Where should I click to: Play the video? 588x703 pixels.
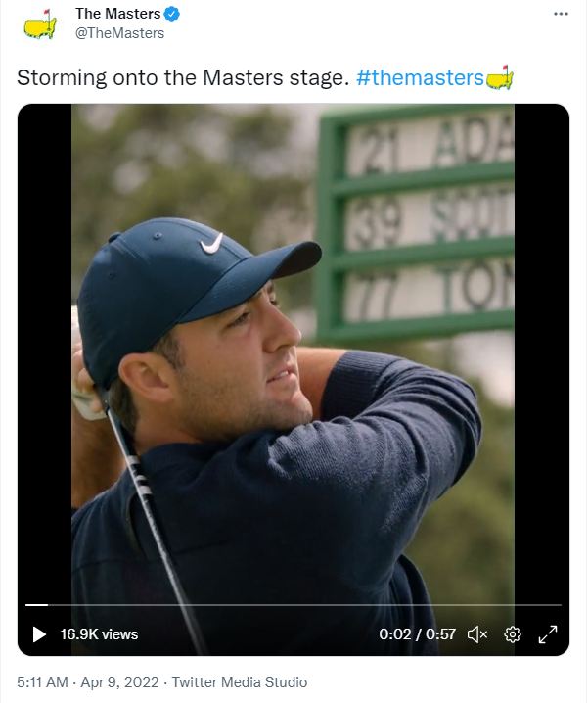(39, 634)
